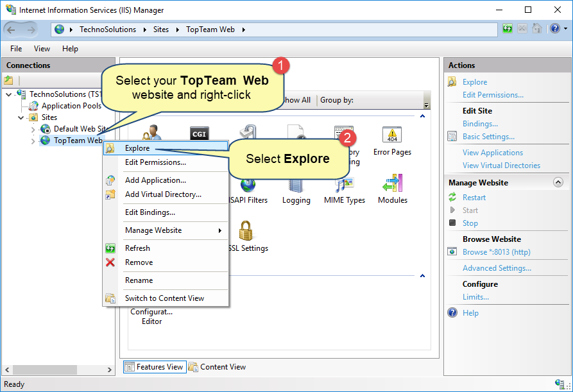The image size is (573, 392).
Task: Click the TechnoSolutions breadcrumb in address bar
Action: tap(108, 30)
